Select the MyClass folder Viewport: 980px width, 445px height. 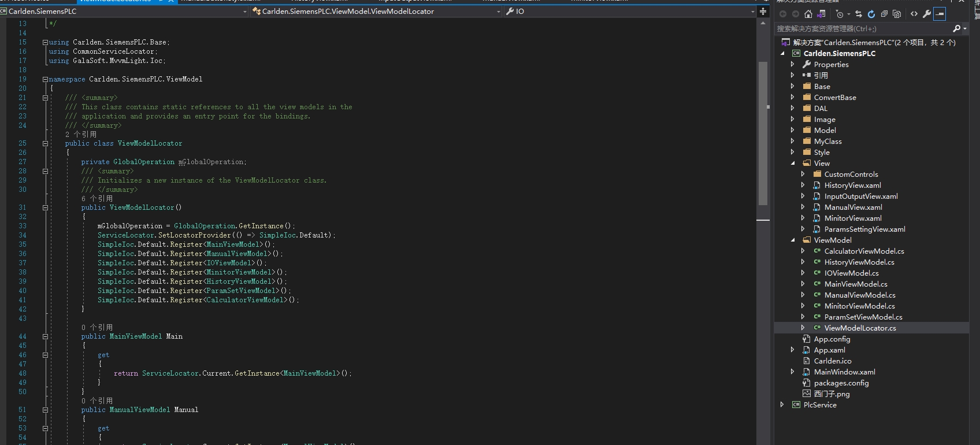coord(828,141)
